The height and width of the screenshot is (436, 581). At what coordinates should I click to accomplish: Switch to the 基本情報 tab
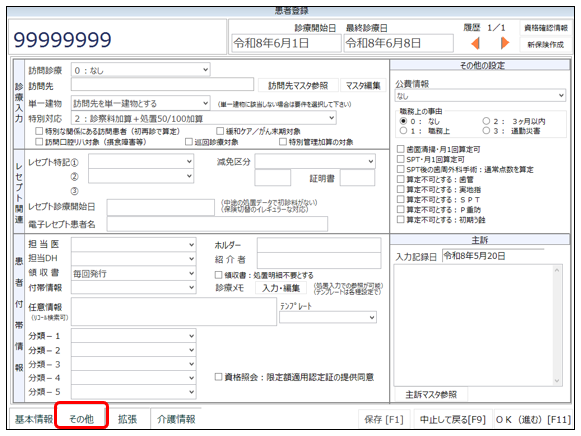click(x=33, y=419)
